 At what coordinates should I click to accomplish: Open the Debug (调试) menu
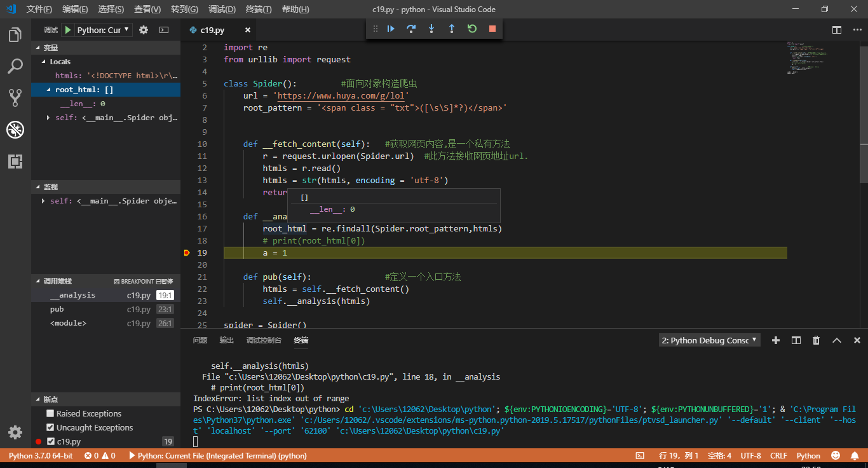tap(222, 9)
